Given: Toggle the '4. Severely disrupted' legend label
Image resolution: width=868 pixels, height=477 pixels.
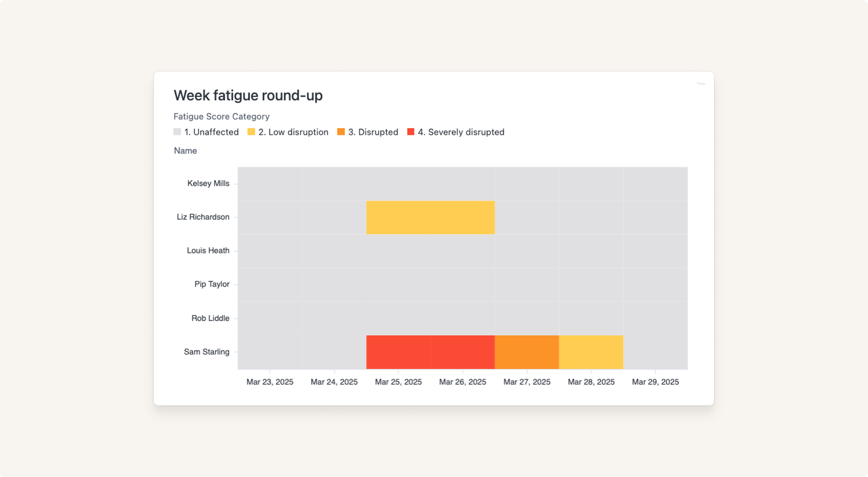Looking at the screenshot, I should pos(461,132).
